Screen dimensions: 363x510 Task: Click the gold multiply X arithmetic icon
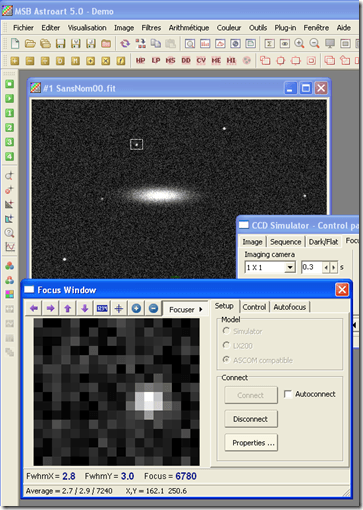(106, 61)
